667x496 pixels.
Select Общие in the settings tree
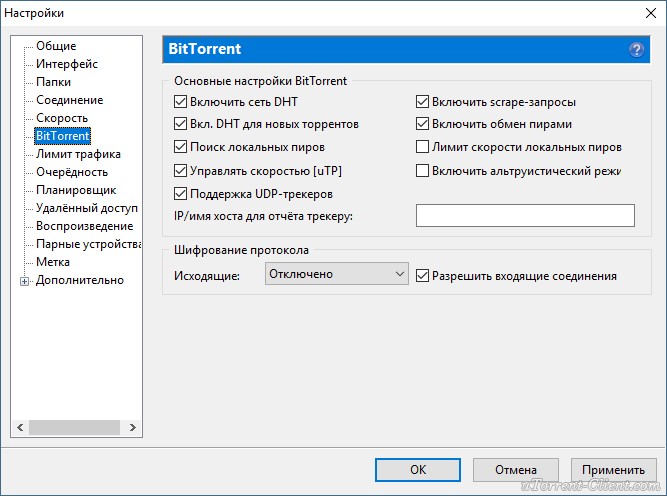click(56, 46)
